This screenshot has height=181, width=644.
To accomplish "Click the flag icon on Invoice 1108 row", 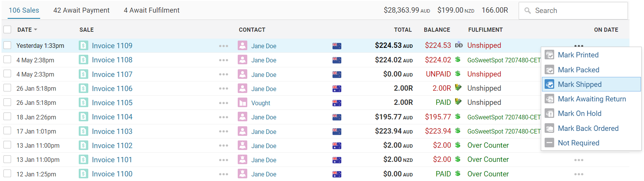I will coord(337,60).
